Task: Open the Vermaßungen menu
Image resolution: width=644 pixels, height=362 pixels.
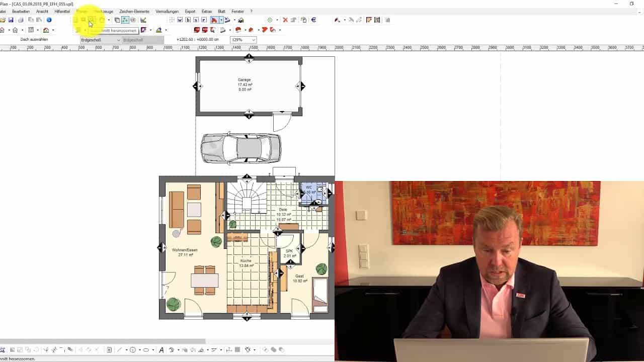Action: point(167,11)
